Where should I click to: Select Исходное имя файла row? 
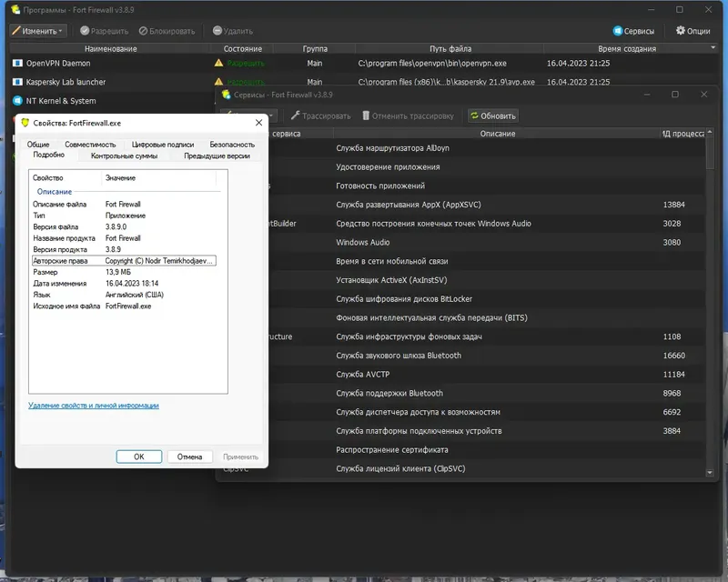(124, 306)
